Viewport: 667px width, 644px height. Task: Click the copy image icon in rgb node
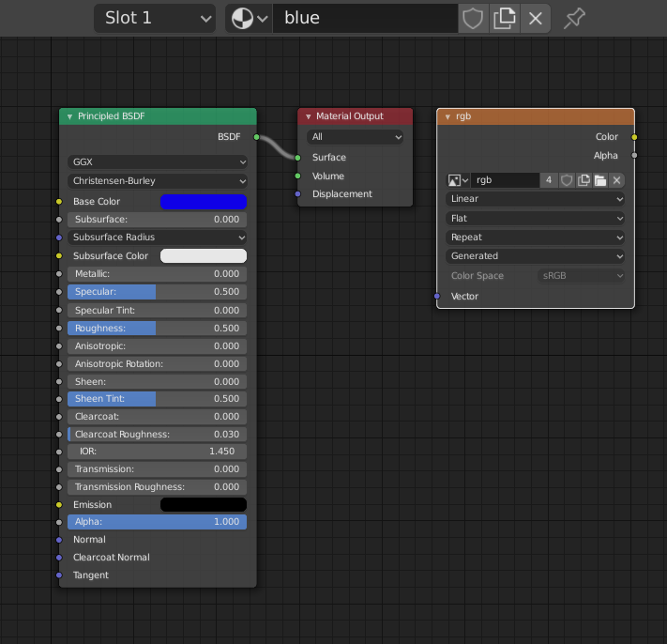pyautogui.click(x=584, y=180)
